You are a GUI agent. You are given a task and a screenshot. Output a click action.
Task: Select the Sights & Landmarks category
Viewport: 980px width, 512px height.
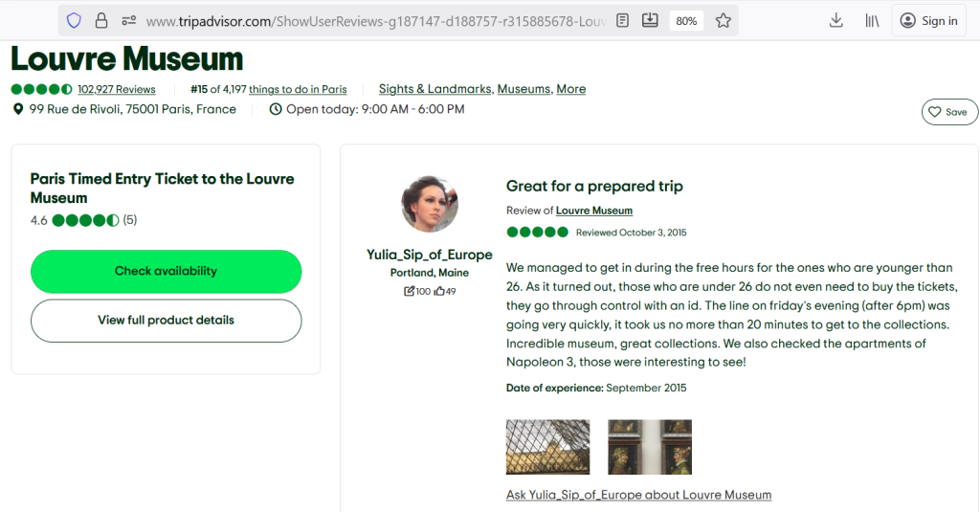[x=435, y=89]
